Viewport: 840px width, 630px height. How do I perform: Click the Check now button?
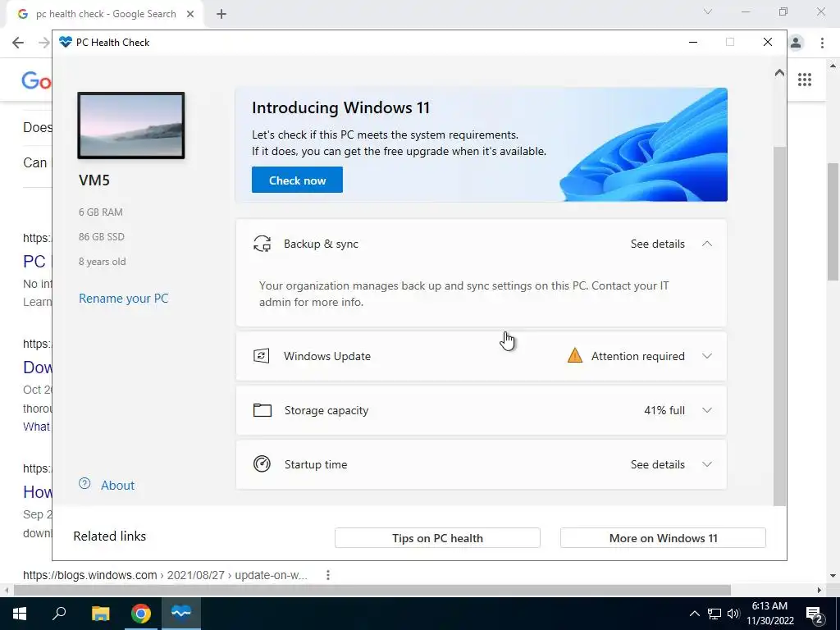click(297, 180)
